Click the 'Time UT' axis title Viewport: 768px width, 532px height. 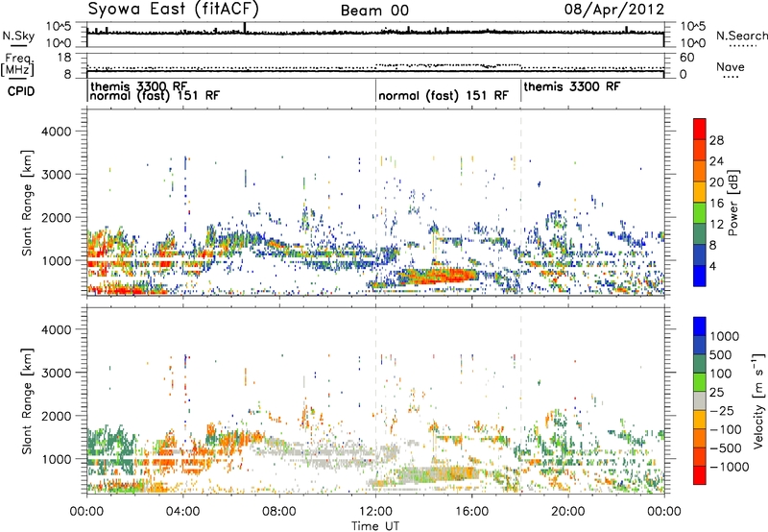coord(375,526)
